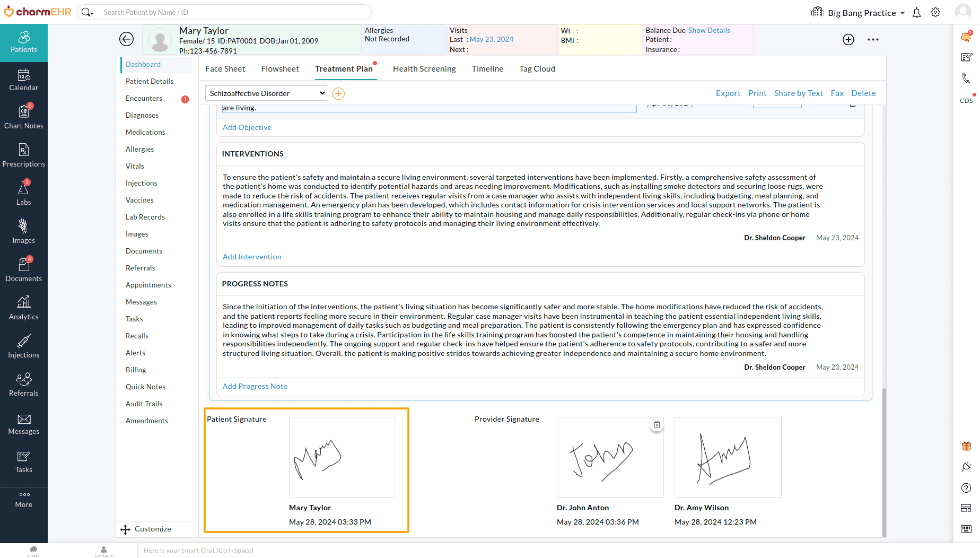Open Analytics from the left sidebar
This screenshot has width=980, height=558.
pyautogui.click(x=24, y=308)
